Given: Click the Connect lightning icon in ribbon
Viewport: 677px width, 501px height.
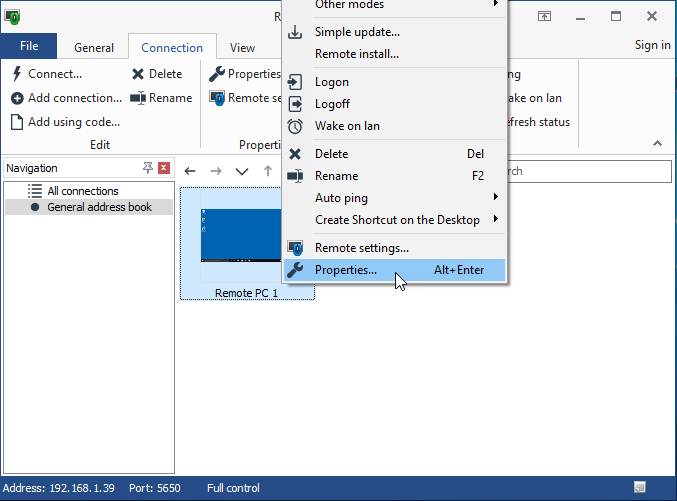Looking at the screenshot, I should coord(18,74).
